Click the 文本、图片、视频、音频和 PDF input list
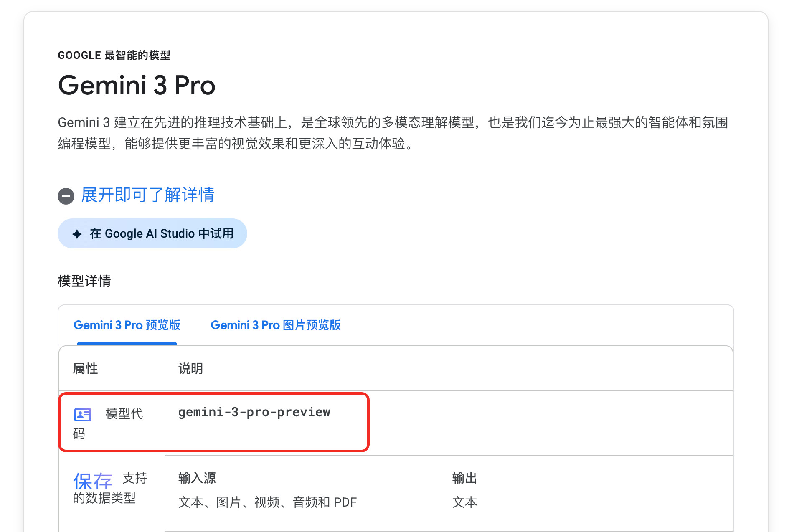Image resolution: width=812 pixels, height=532 pixels. click(x=267, y=502)
